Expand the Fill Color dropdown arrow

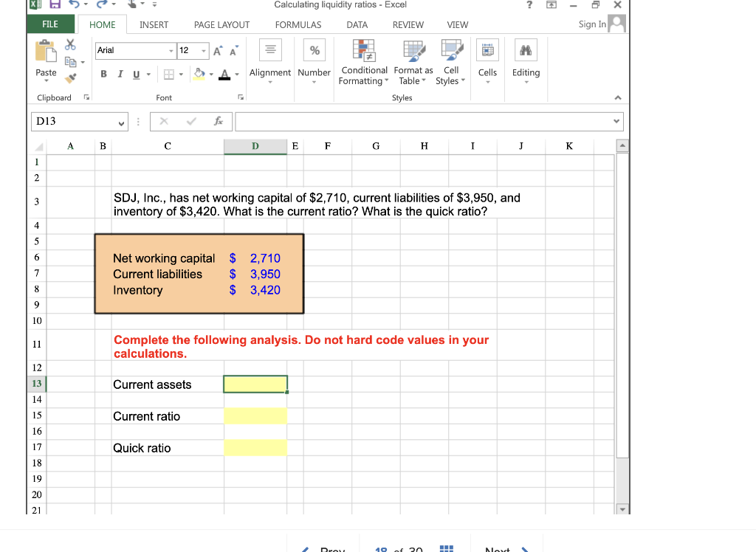[x=210, y=74]
